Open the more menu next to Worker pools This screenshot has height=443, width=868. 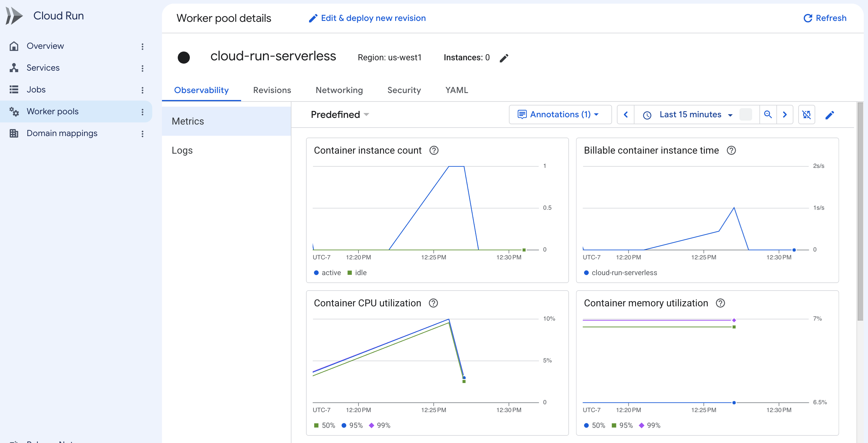click(x=143, y=112)
